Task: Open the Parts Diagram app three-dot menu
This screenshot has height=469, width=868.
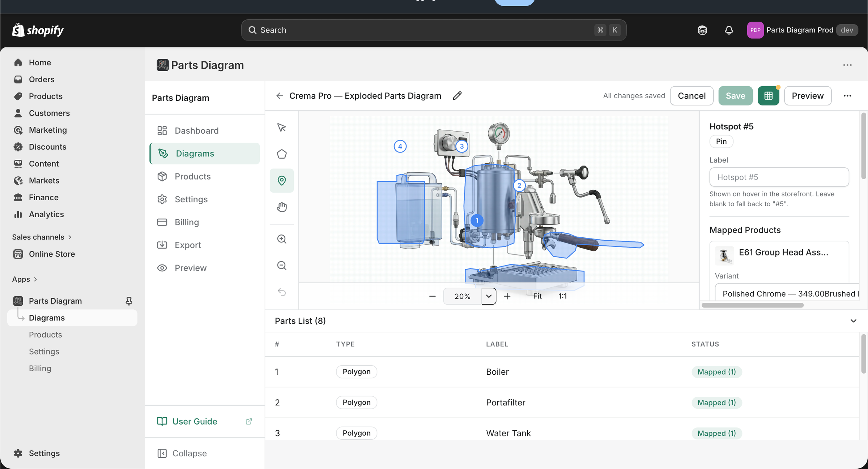Action: coord(847,65)
